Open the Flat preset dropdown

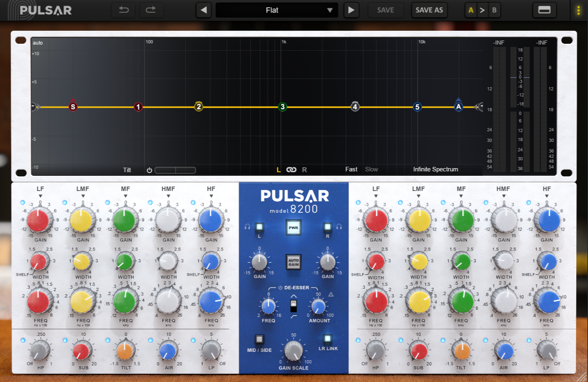[277, 10]
